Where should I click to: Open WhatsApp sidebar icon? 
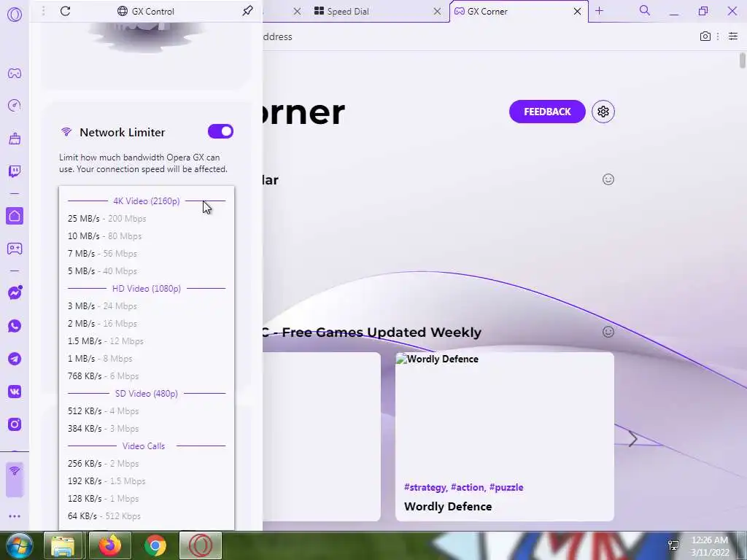coord(15,326)
